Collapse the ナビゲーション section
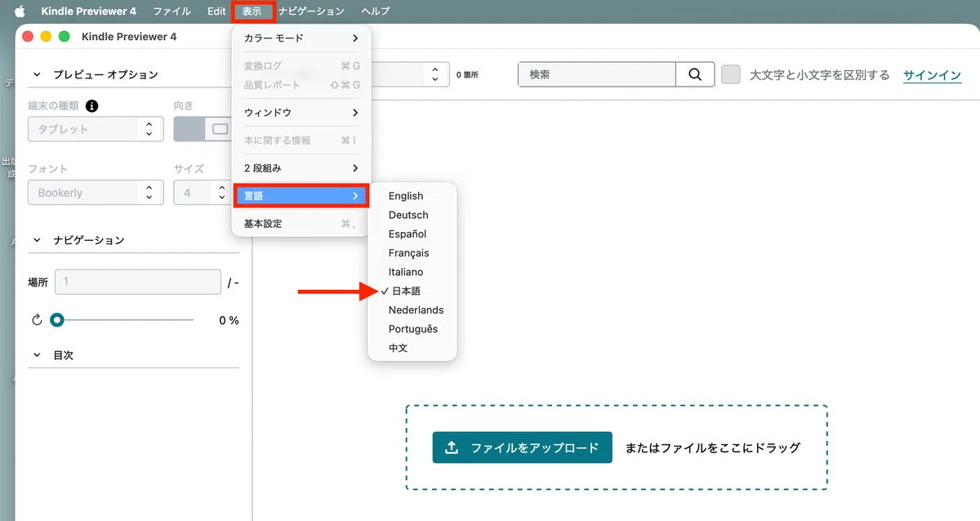Viewport: 980px width, 521px height. [x=36, y=240]
